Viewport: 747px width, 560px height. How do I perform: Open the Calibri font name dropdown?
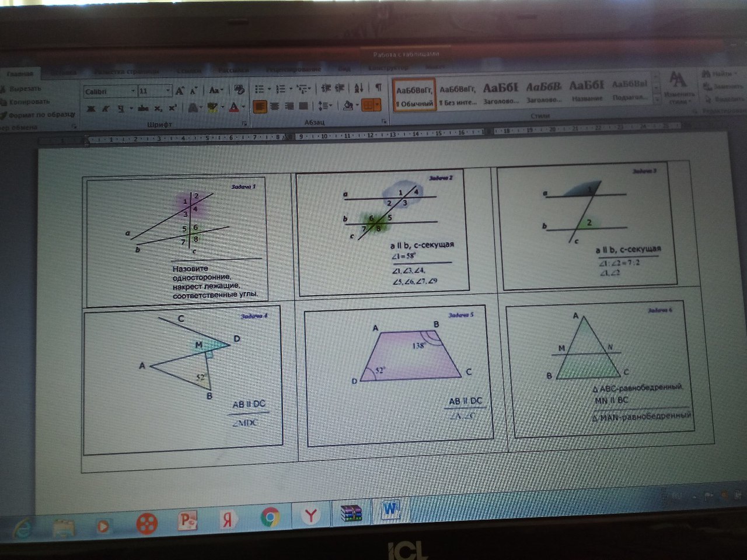tap(133, 91)
